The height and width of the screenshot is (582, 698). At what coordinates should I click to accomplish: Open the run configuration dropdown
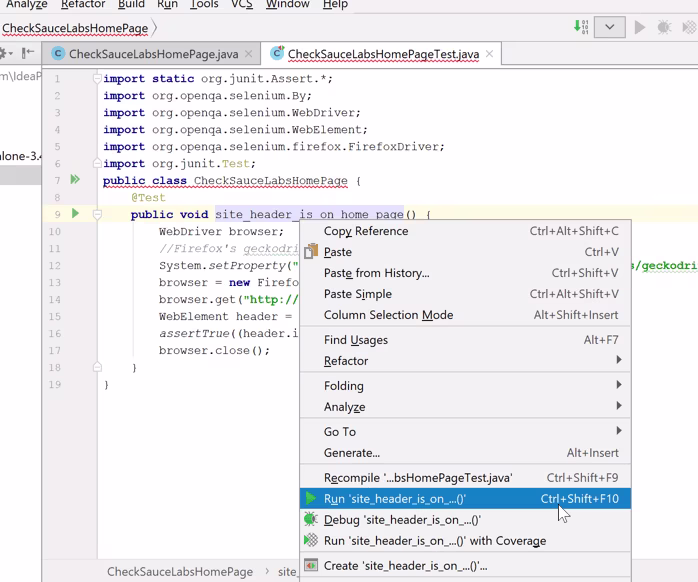[609, 27]
